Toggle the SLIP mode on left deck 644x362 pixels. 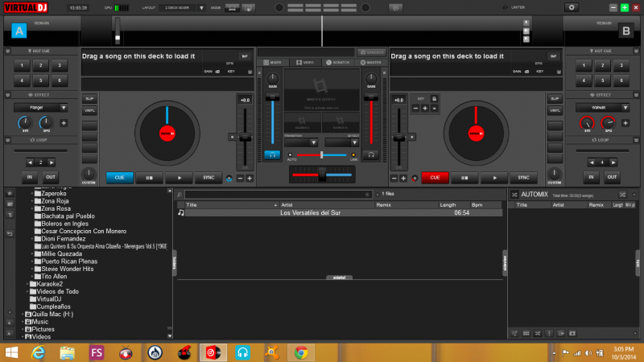[x=89, y=98]
